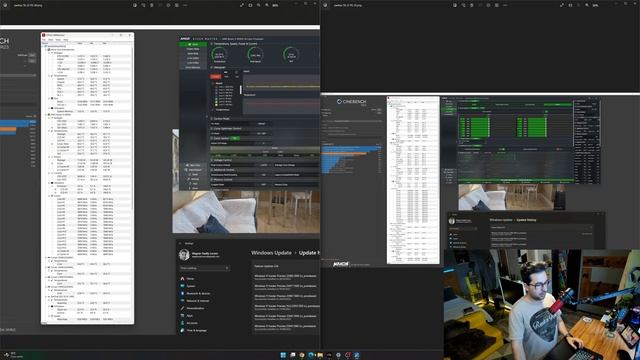Image resolution: width=640 pixels, height=360 pixels.
Task: Click the Home icon in Settings sidebar
Action: (182, 278)
